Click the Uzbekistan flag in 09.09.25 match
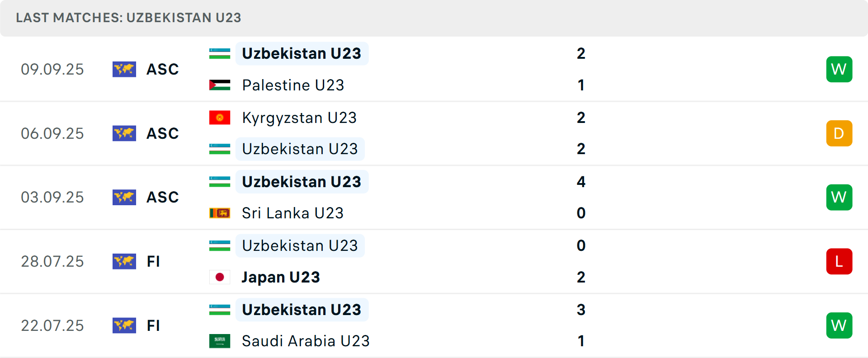Screen dimensions: 868x358 point(220,53)
